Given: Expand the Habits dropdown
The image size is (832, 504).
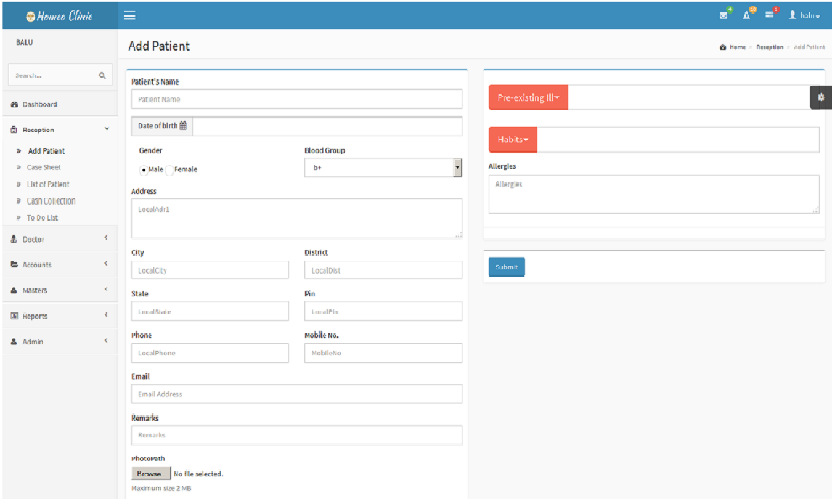Looking at the screenshot, I should coord(513,140).
